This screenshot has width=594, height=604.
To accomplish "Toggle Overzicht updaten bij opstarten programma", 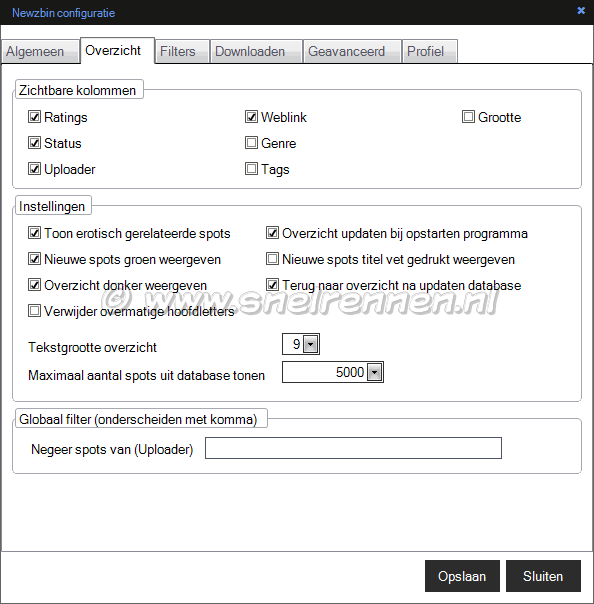I will (x=272, y=233).
